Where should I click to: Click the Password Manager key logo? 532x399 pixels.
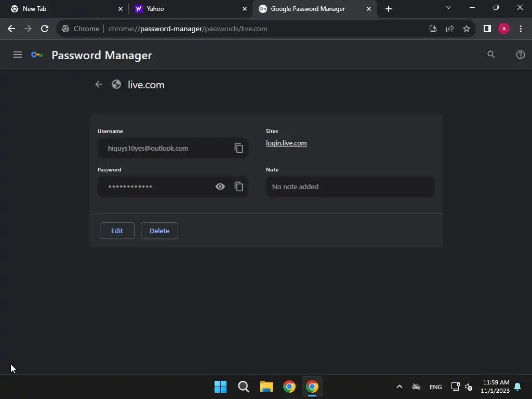click(37, 55)
